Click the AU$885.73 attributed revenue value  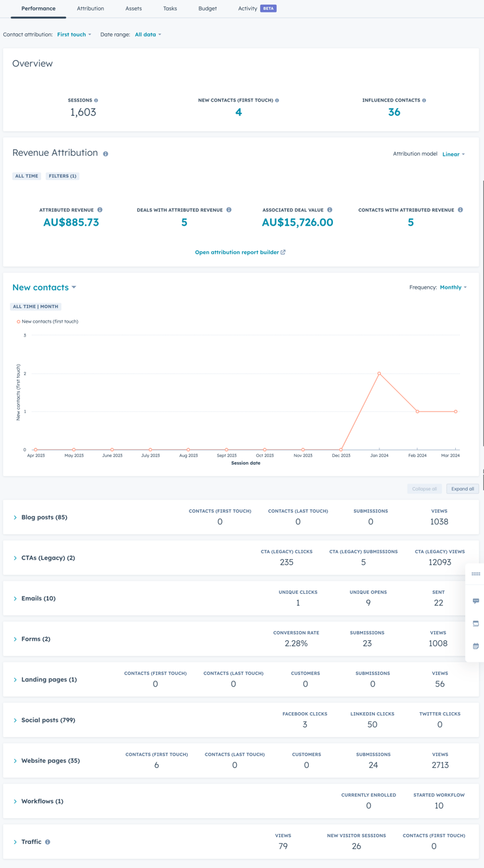(71, 223)
